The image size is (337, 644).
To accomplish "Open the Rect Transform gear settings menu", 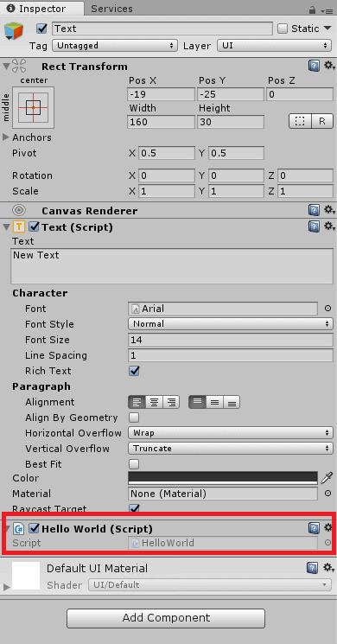I will [329, 66].
